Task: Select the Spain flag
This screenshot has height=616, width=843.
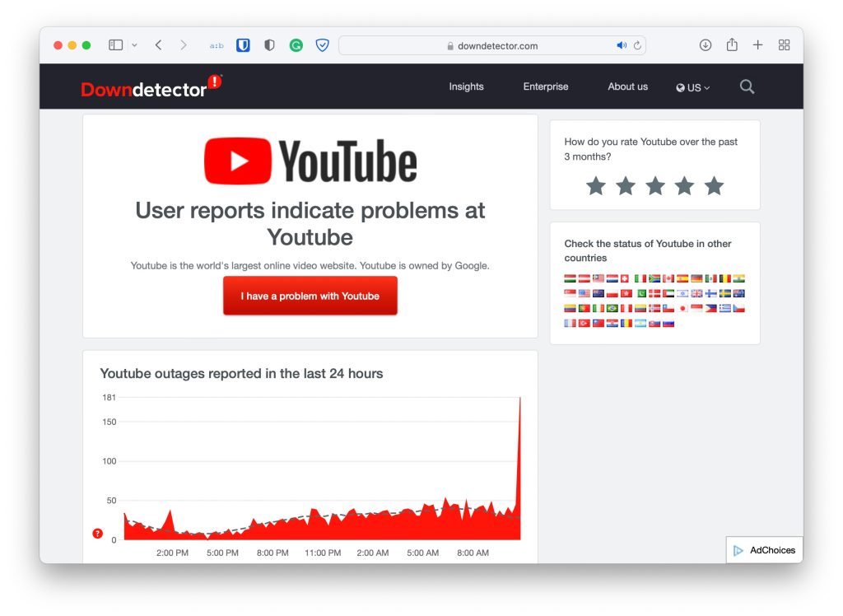Action: 682,278
